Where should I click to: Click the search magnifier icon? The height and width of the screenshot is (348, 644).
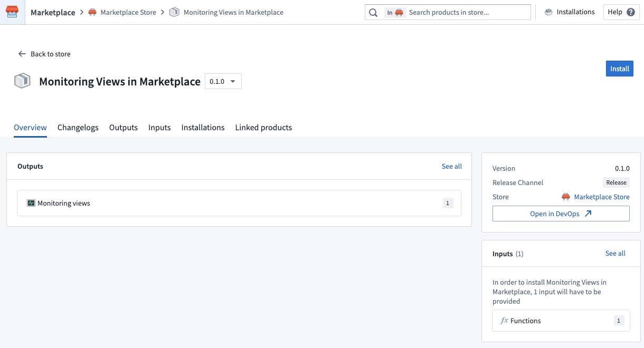pyautogui.click(x=373, y=12)
